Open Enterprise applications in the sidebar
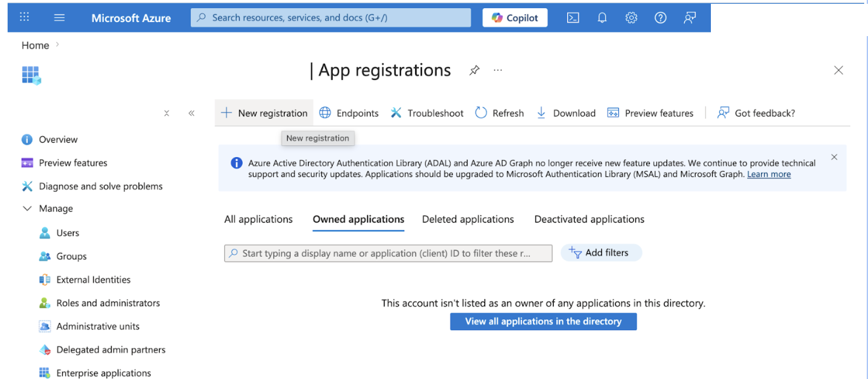Image resolution: width=868 pixels, height=379 pixels. click(x=104, y=373)
